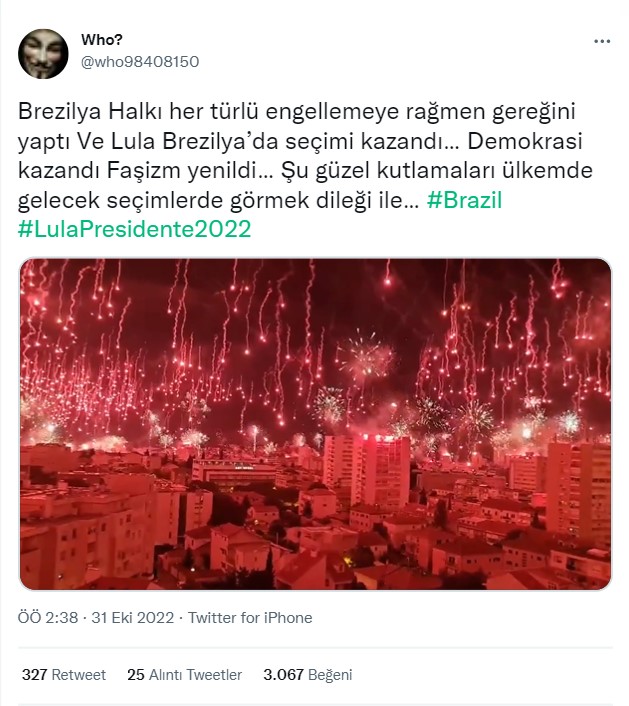Click the masked-face profile avatar
Viewport: 629px width, 706px height.
(43, 54)
